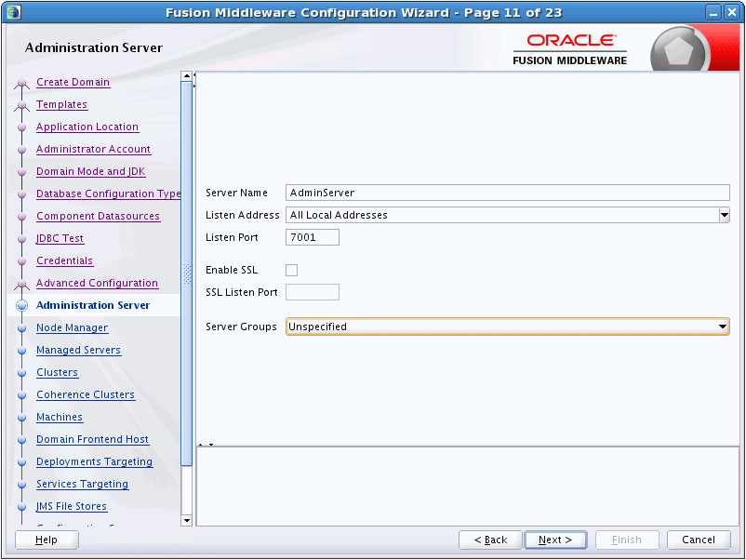
Task: Click the Coherence Clusters step bullet
Action: [21, 395]
